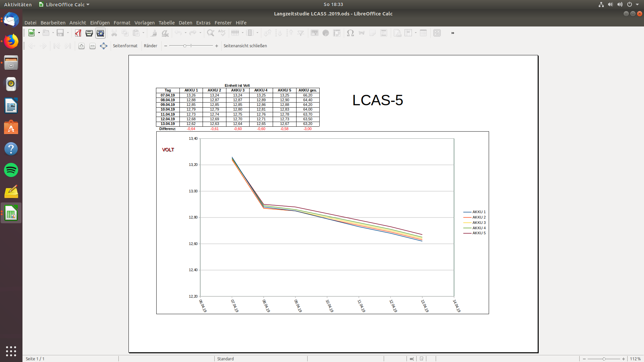This screenshot has height=362, width=644.
Task: Open the Extras menu
Action: point(203,23)
